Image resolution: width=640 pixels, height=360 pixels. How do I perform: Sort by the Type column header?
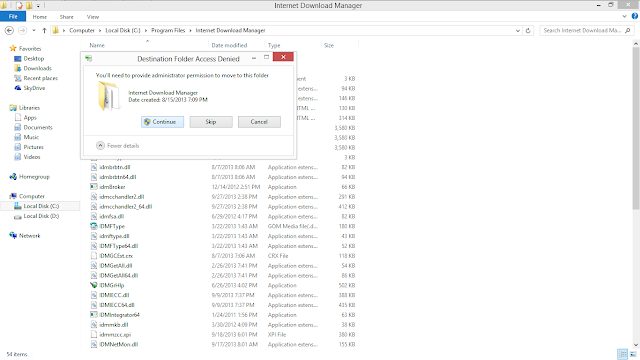(x=274, y=45)
